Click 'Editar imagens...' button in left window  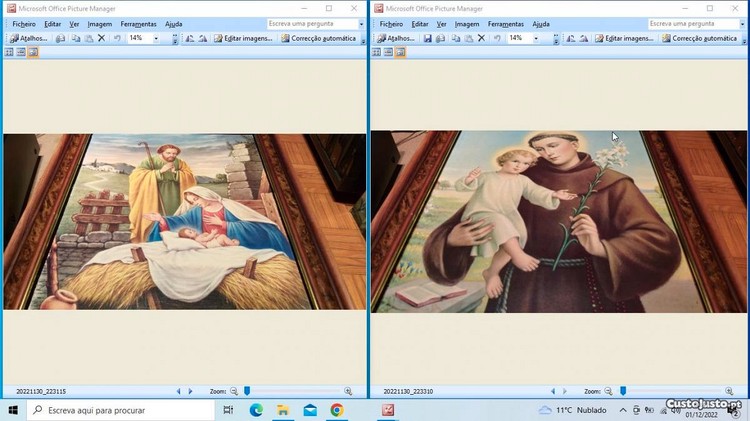[243, 39]
